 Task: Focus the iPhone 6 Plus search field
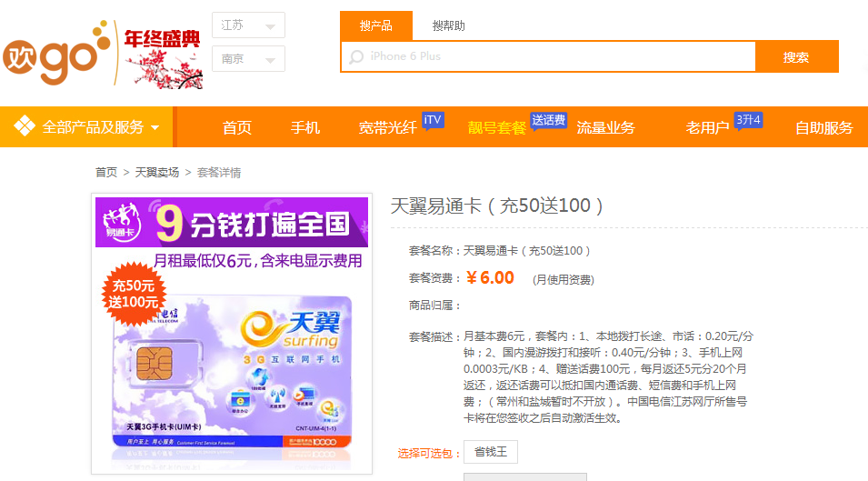point(549,56)
